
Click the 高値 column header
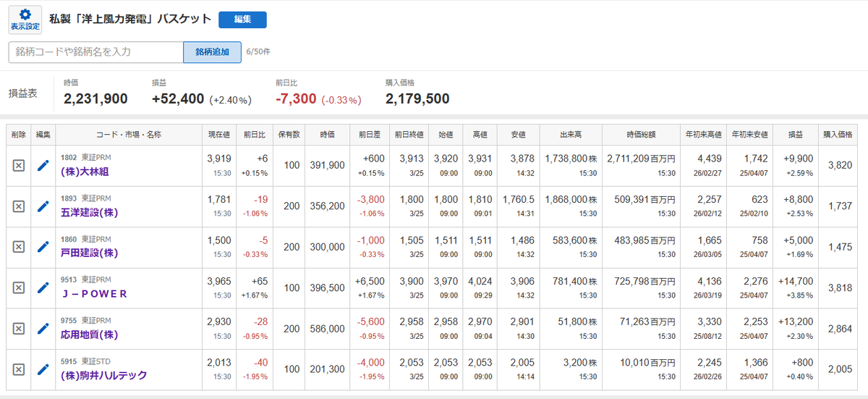[481, 135]
